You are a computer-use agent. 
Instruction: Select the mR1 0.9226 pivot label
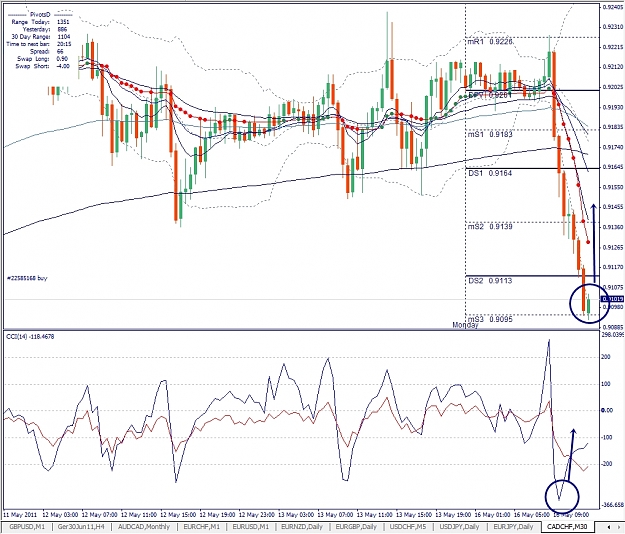490,42
